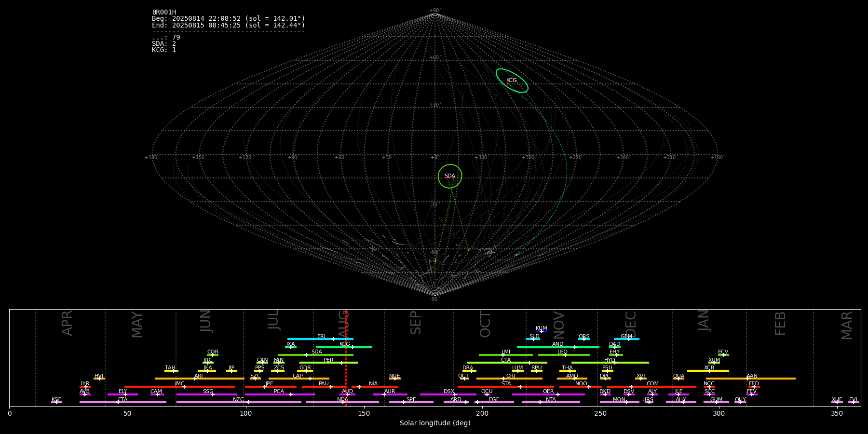Click the CTA light-green shower bar
The height and width of the screenshot is (434, 868).
[507, 363]
